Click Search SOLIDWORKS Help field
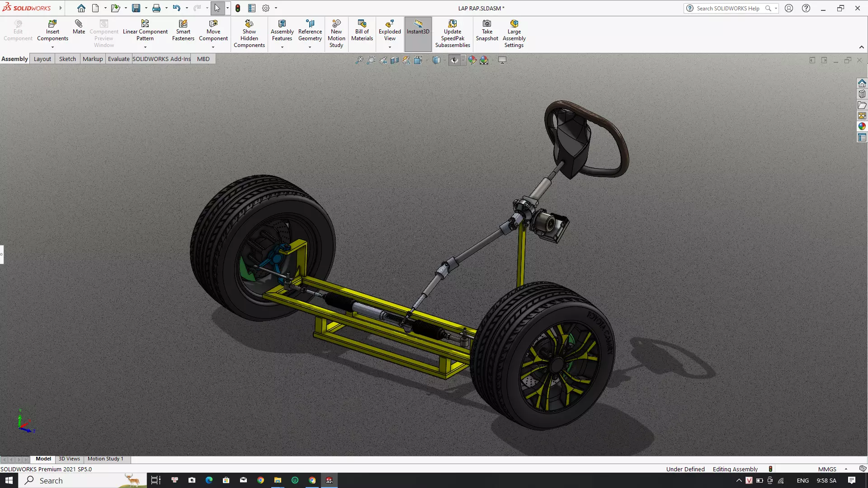 (727, 8)
